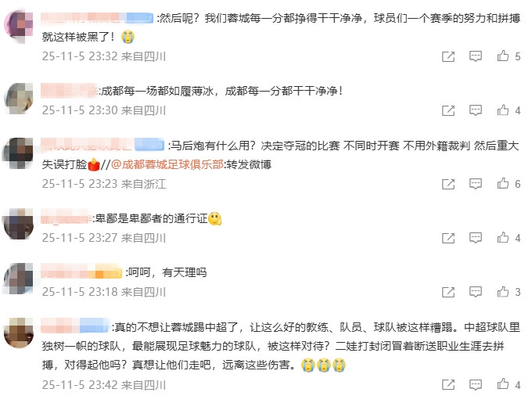532x396 pixels.
Task: Open the avatar of the 有天理吗 commenter
Action: (x=19, y=279)
